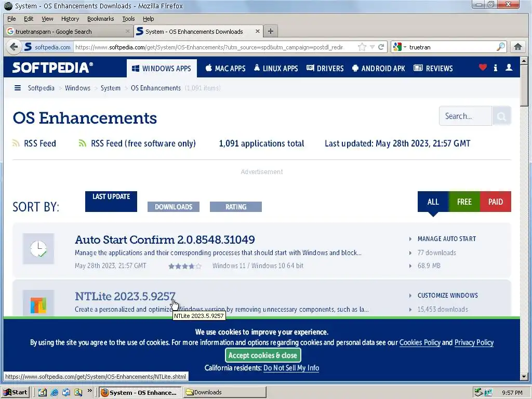
Task: Click the search magnifier in browser search box
Action: tap(500, 47)
